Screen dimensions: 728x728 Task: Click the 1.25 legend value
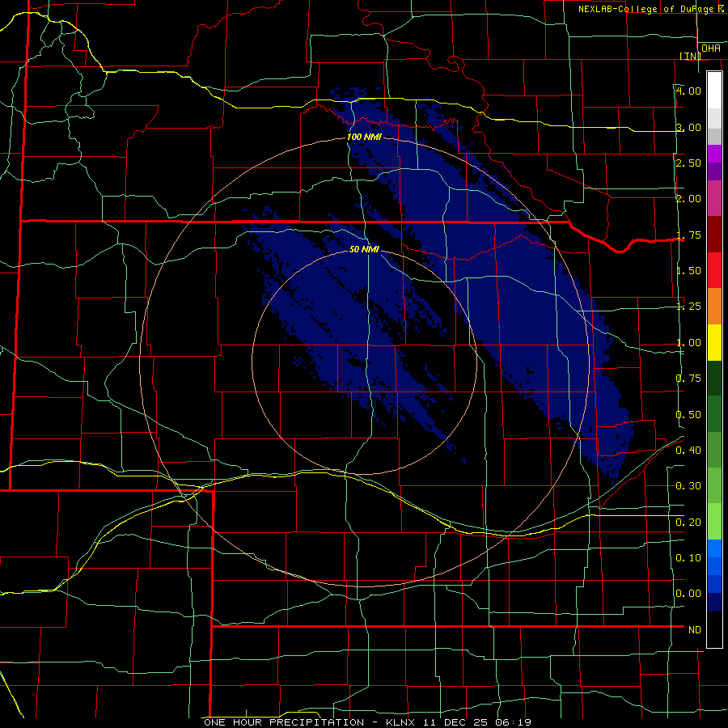click(x=688, y=307)
